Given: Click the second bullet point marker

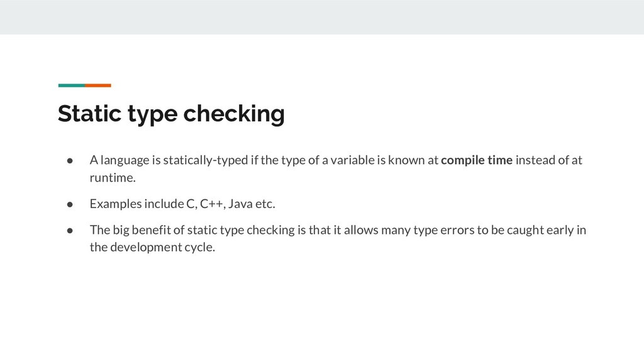Looking at the screenshot, I should pyautogui.click(x=72, y=204).
